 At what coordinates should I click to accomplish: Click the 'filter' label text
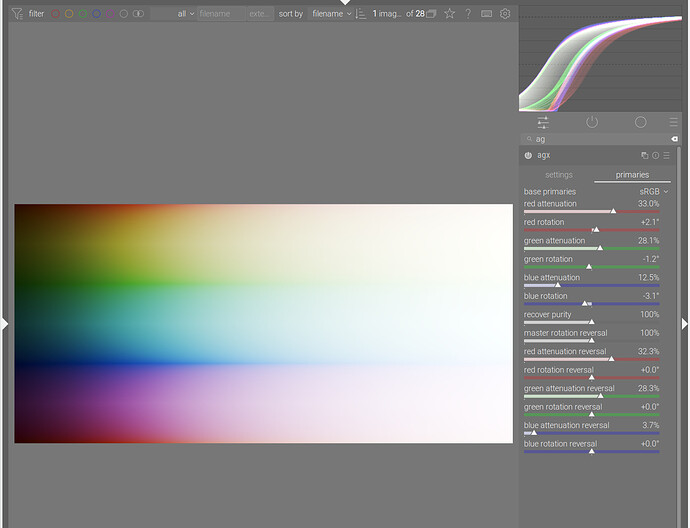tap(37, 14)
